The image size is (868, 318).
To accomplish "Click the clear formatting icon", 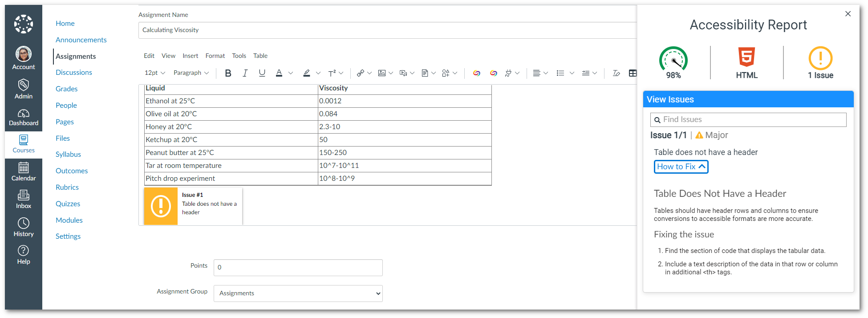I will (x=616, y=73).
